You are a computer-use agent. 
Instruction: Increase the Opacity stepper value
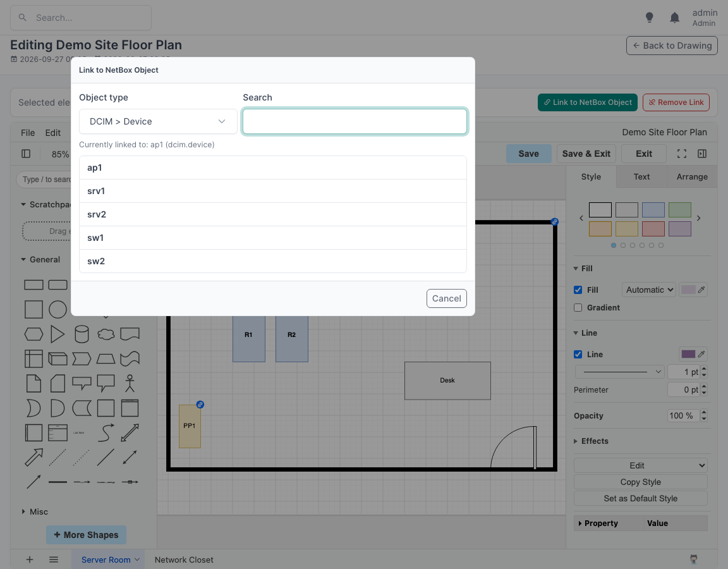(704, 412)
